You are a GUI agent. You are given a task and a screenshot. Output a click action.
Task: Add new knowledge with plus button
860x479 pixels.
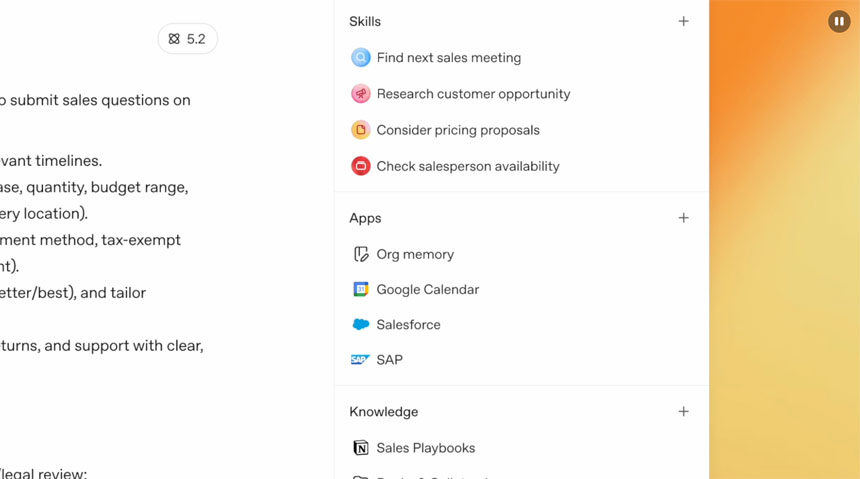(x=683, y=411)
